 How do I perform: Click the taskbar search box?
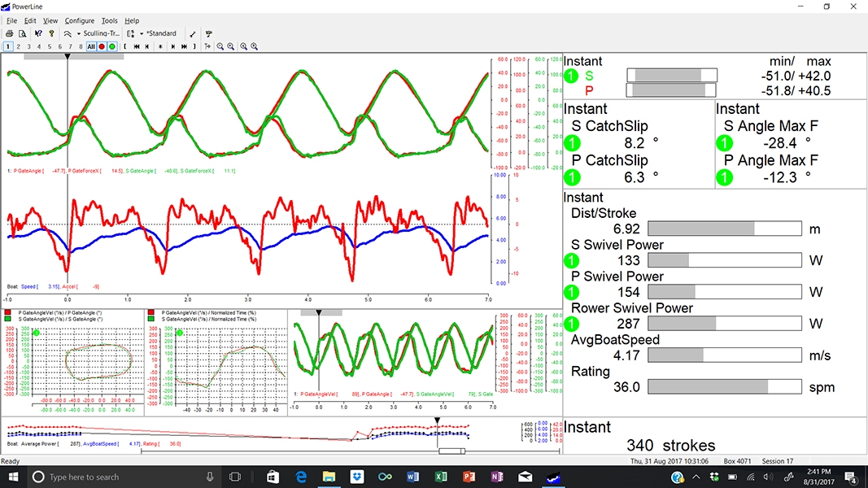(124, 477)
